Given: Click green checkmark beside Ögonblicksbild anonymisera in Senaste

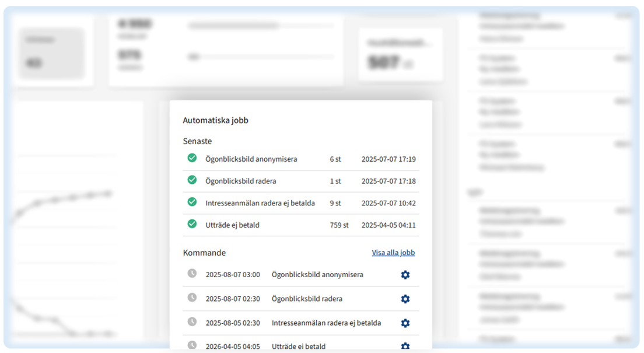Looking at the screenshot, I should (x=192, y=158).
